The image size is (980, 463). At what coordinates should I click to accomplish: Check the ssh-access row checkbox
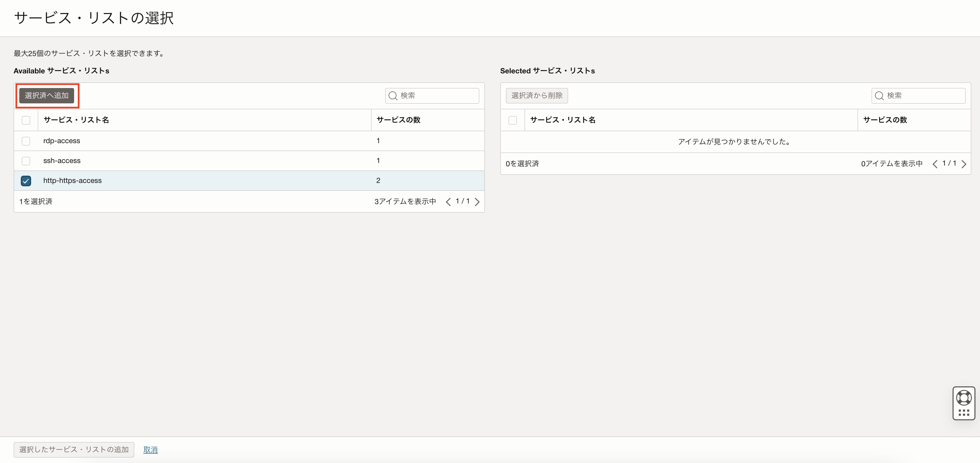(x=26, y=161)
